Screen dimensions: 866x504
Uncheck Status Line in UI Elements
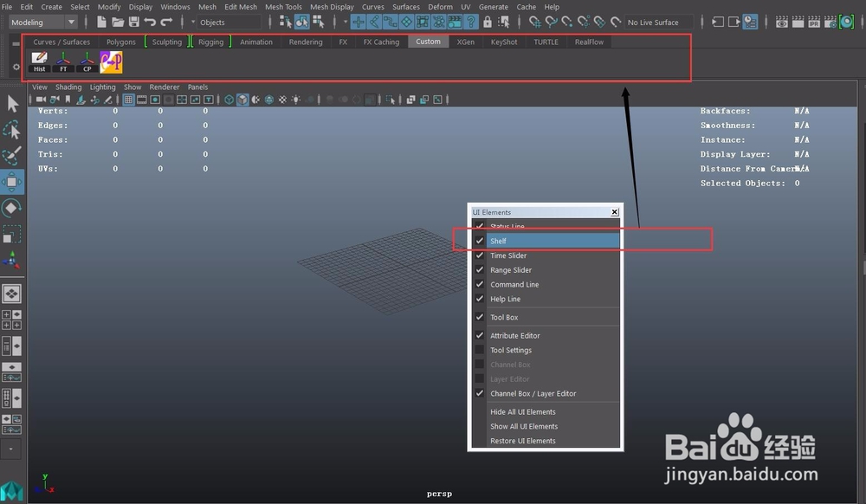480,226
